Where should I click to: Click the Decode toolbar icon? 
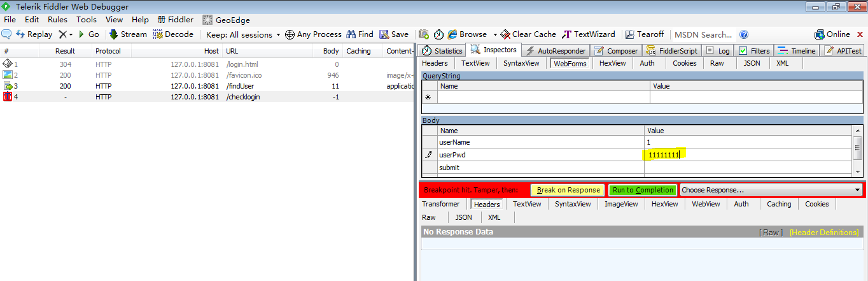coord(158,34)
